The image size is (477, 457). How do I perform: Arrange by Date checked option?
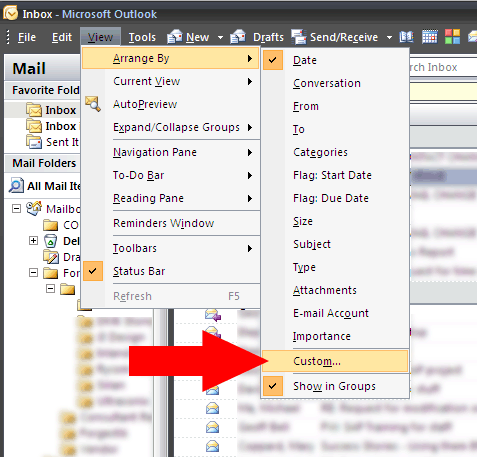pos(335,60)
